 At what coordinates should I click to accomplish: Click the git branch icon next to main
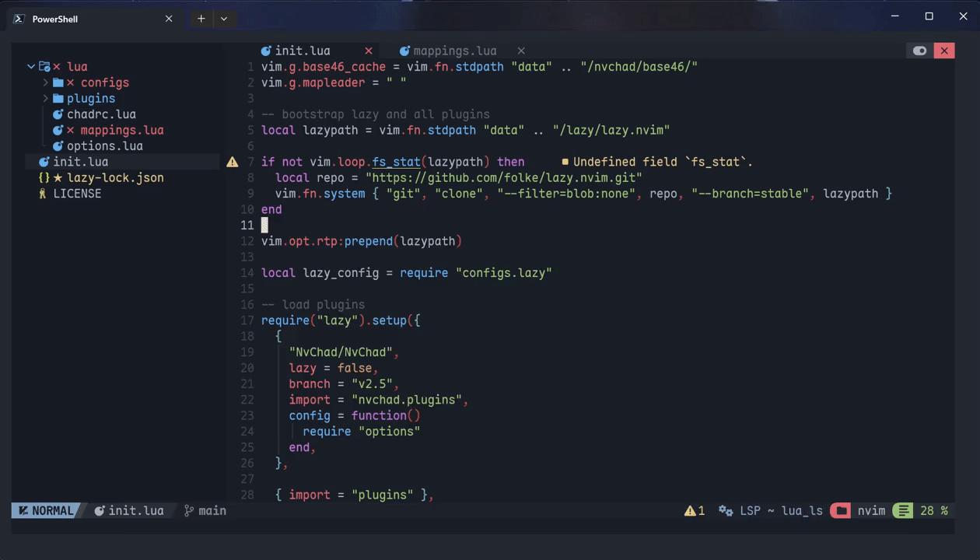(189, 510)
